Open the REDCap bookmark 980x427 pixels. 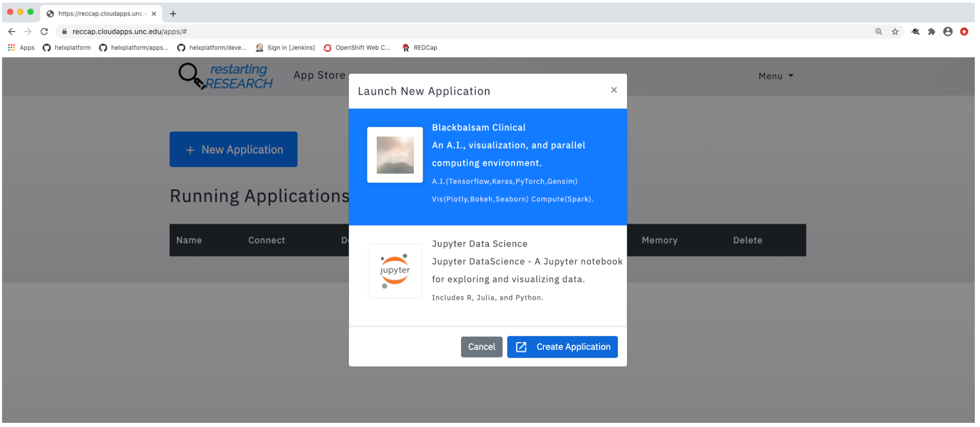click(420, 48)
